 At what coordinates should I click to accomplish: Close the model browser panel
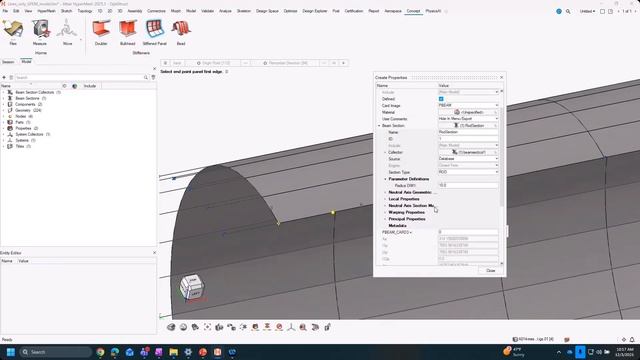click(154, 69)
